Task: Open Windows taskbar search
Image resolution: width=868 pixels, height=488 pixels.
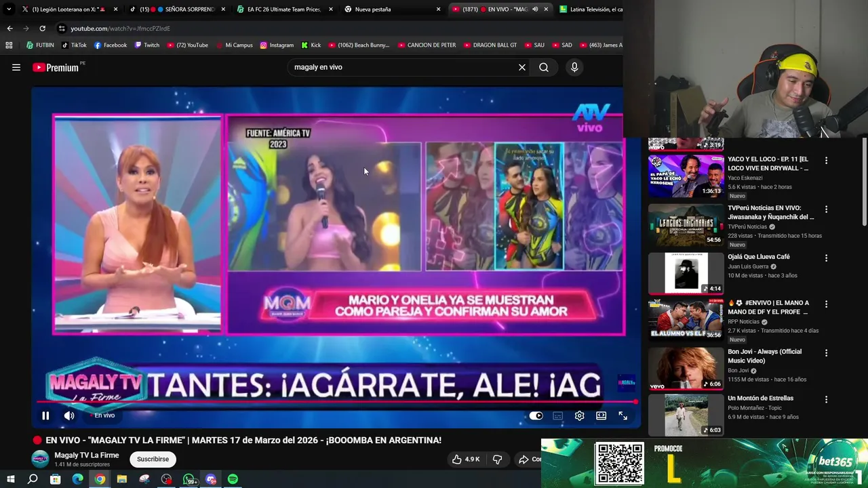Action: coord(33,479)
